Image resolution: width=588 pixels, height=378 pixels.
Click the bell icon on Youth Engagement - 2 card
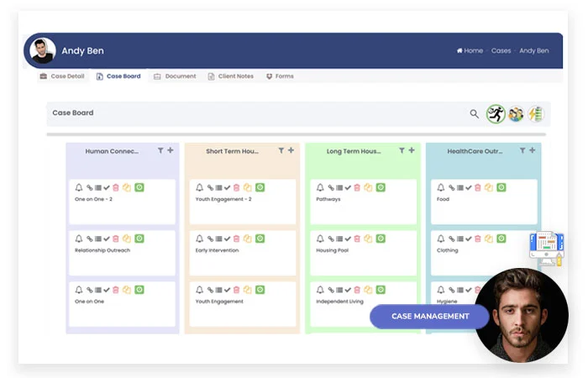point(200,187)
